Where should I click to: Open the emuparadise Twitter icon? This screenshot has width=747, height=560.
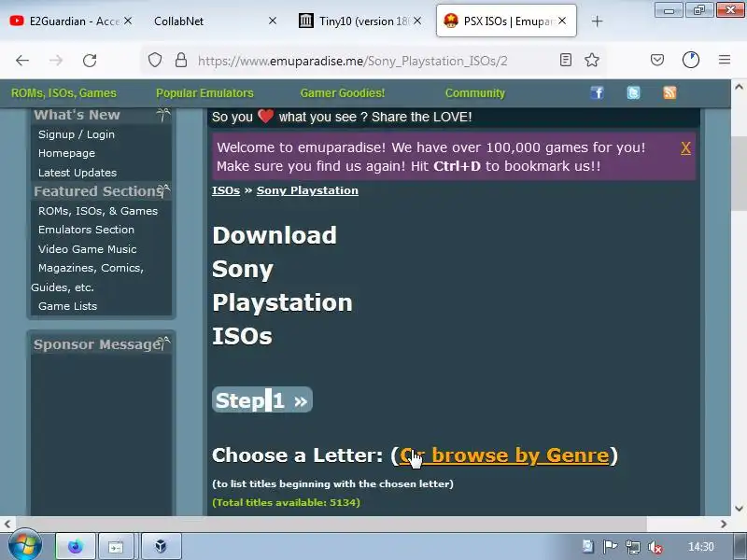click(634, 92)
